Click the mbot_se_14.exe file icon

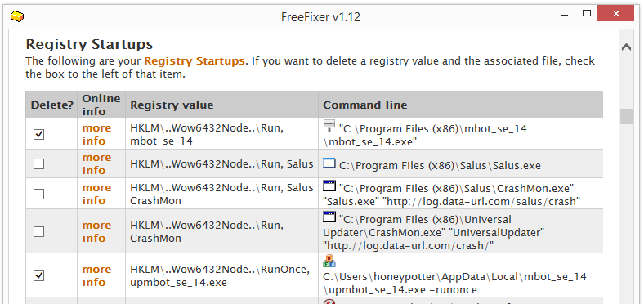click(x=329, y=126)
